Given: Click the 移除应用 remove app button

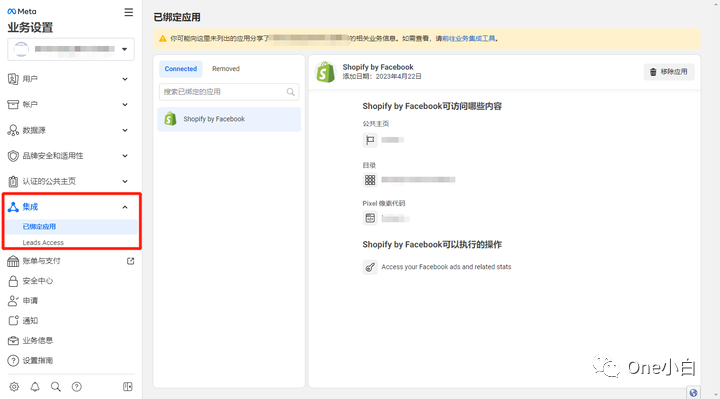Looking at the screenshot, I should (669, 72).
